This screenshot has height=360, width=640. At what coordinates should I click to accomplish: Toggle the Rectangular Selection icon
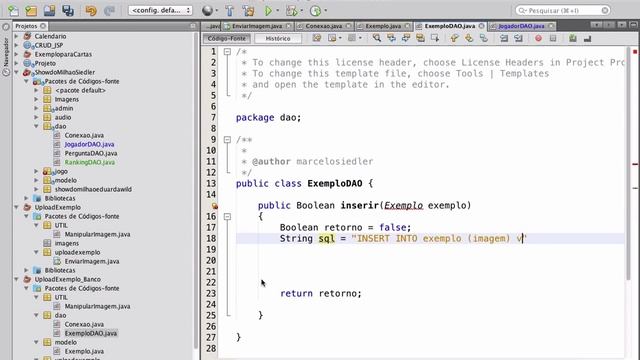[435, 38]
